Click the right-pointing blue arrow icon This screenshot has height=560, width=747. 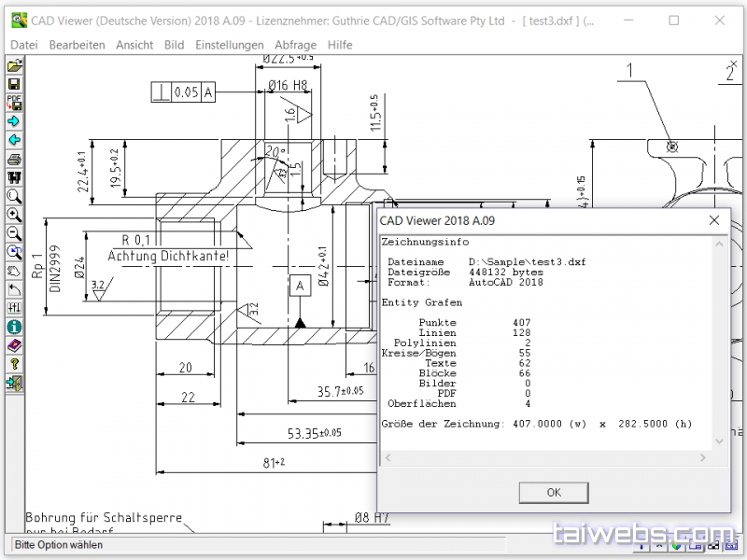14,121
